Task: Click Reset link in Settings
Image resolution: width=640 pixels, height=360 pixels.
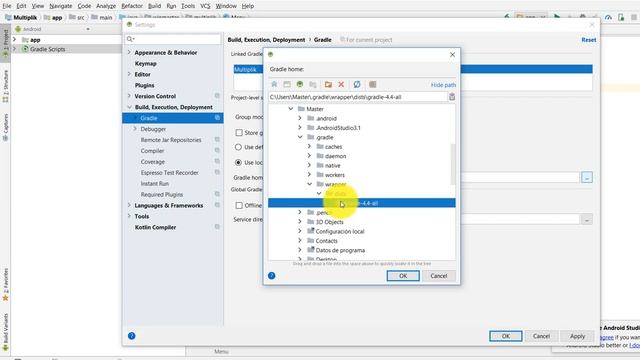Action: [589, 40]
